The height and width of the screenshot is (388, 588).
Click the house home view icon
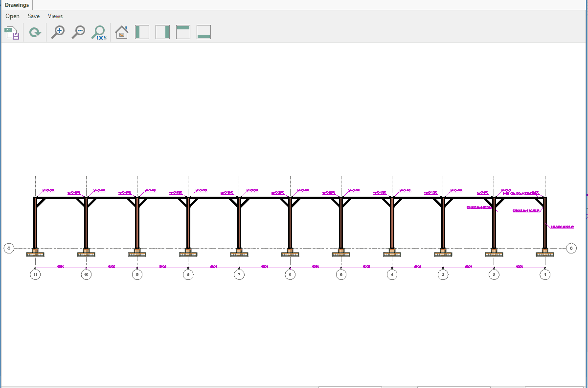tap(121, 32)
